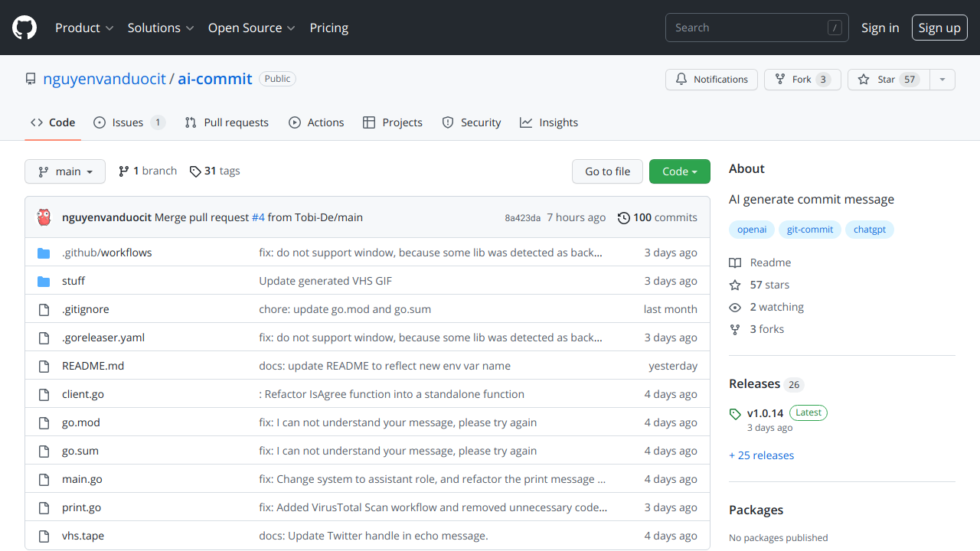This screenshot has height=551, width=980.
Task: Select the openai topic tag
Action: click(752, 230)
